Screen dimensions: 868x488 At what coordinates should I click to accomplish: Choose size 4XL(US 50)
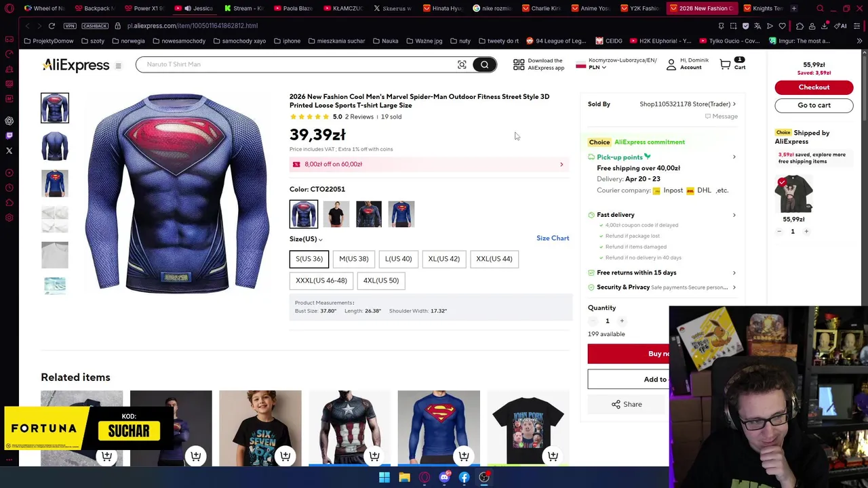[381, 281]
